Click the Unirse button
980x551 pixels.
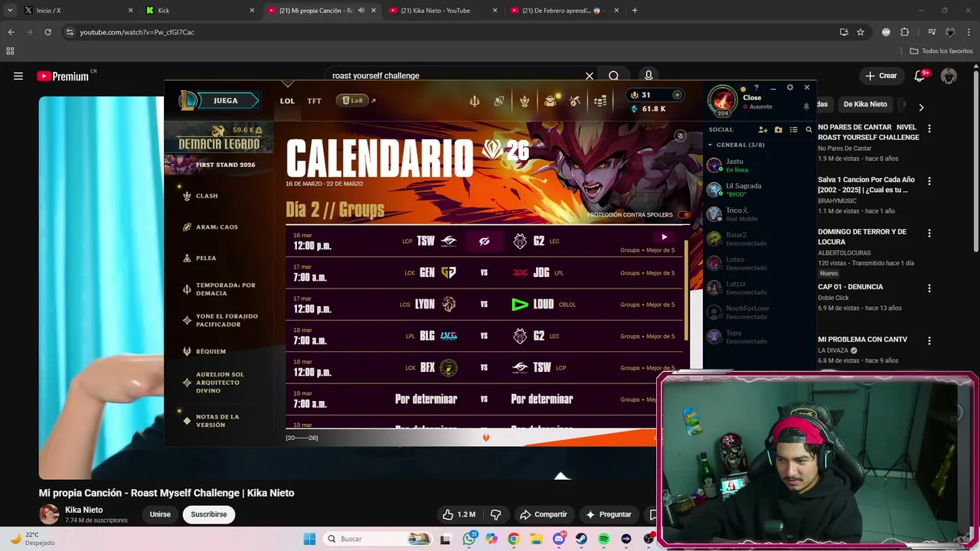click(x=160, y=514)
